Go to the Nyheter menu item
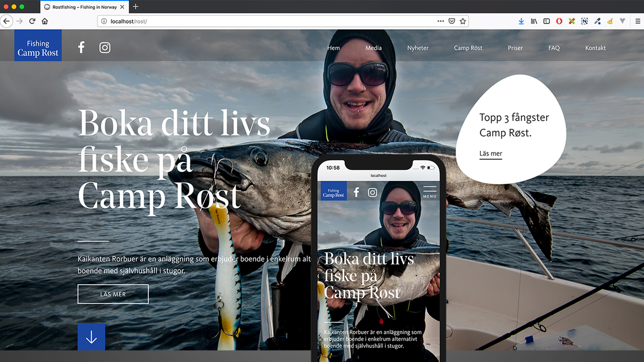 (x=418, y=48)
